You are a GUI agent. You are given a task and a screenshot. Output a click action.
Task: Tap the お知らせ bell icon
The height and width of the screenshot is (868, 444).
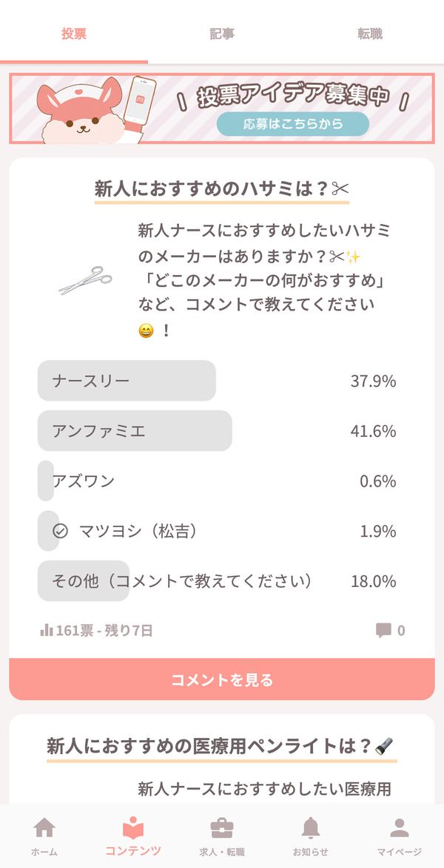pos(310,828)
